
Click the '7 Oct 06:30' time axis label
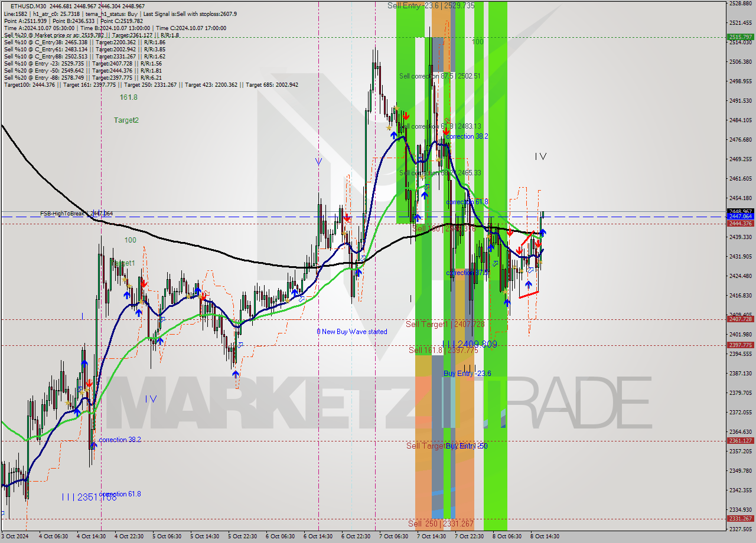pos(393,537)
